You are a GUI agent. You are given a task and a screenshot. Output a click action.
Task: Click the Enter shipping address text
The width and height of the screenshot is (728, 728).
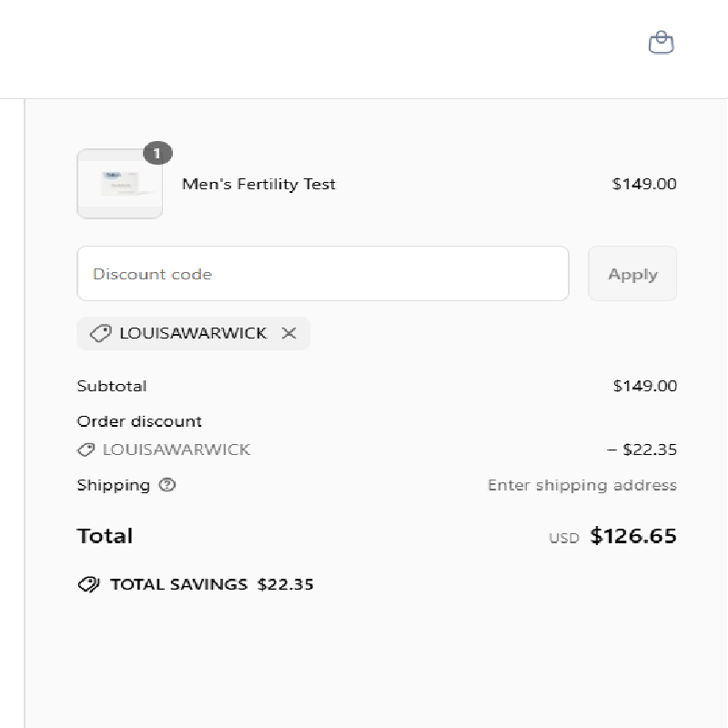click(x=582, y=485)
